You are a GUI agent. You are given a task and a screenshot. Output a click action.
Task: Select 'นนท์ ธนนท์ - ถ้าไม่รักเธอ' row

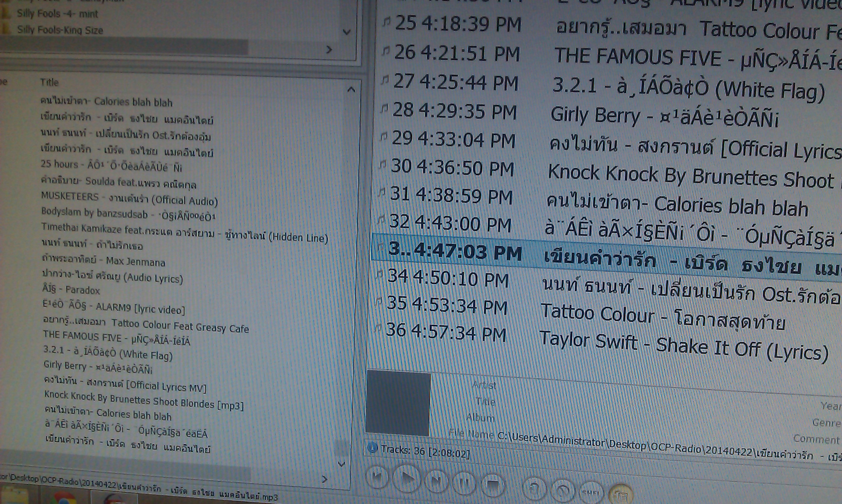click(x=92, y=245)
